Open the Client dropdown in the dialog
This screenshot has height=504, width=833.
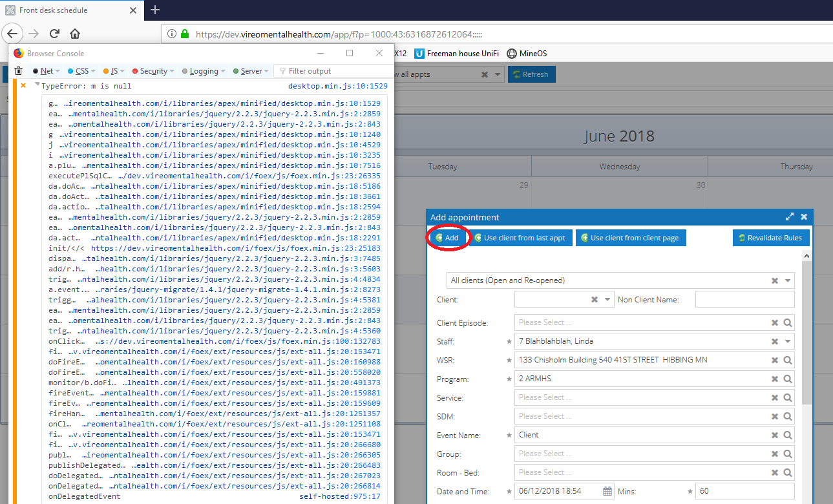point(607,299)
